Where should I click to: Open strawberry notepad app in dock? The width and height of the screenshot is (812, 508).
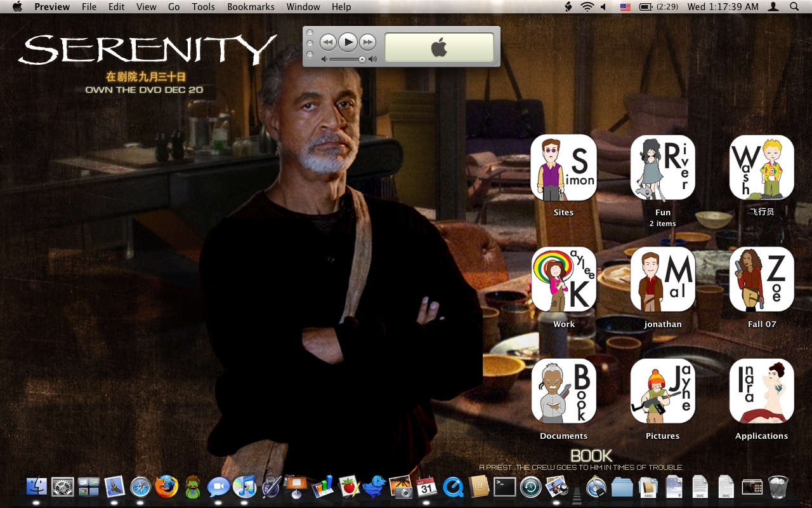pos(348,487)
